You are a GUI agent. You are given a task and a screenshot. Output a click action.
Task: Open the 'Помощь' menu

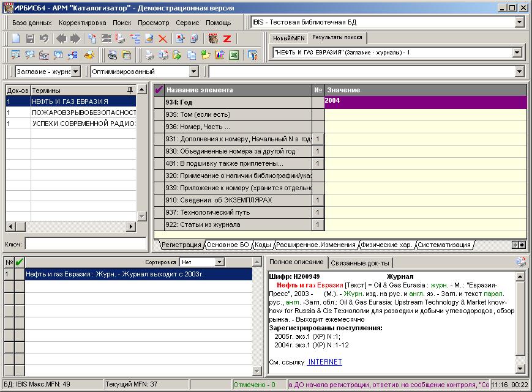pyautogui.click(x=218, y=23)
